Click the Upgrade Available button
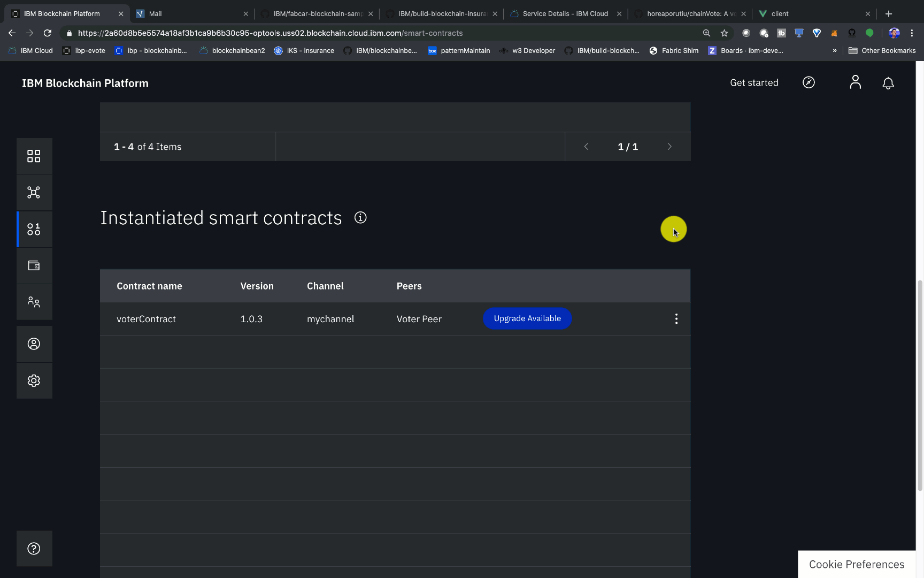 coord(527,318)
